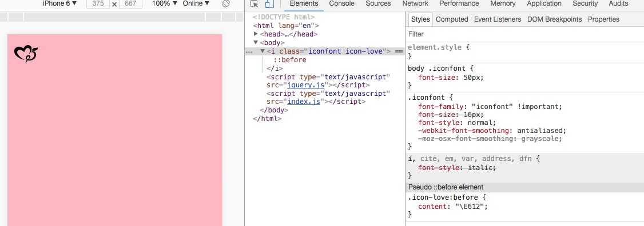The image size is (644, 226).
Task: Open the Event Listeners sidebar tab
Action: pos(498,19)
